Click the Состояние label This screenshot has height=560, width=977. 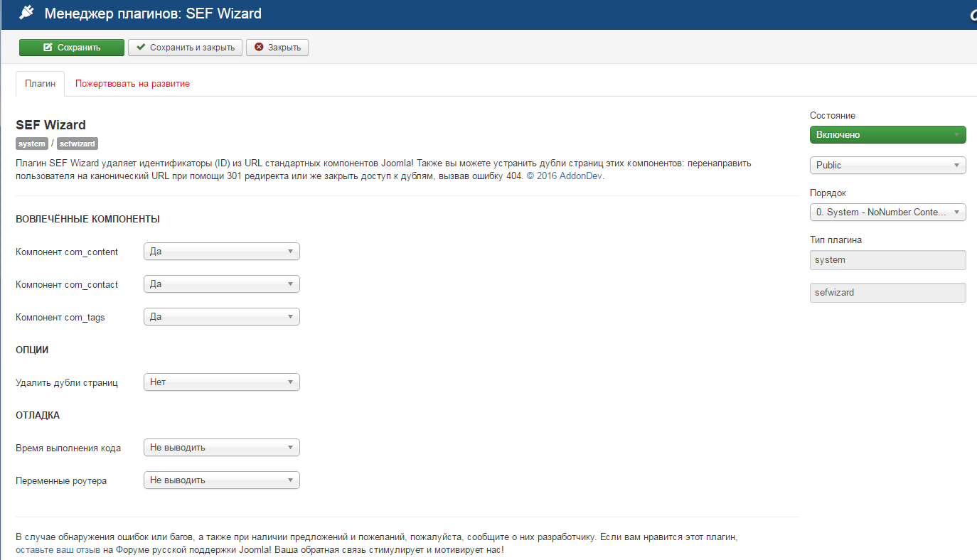click(x=833, y=115)
